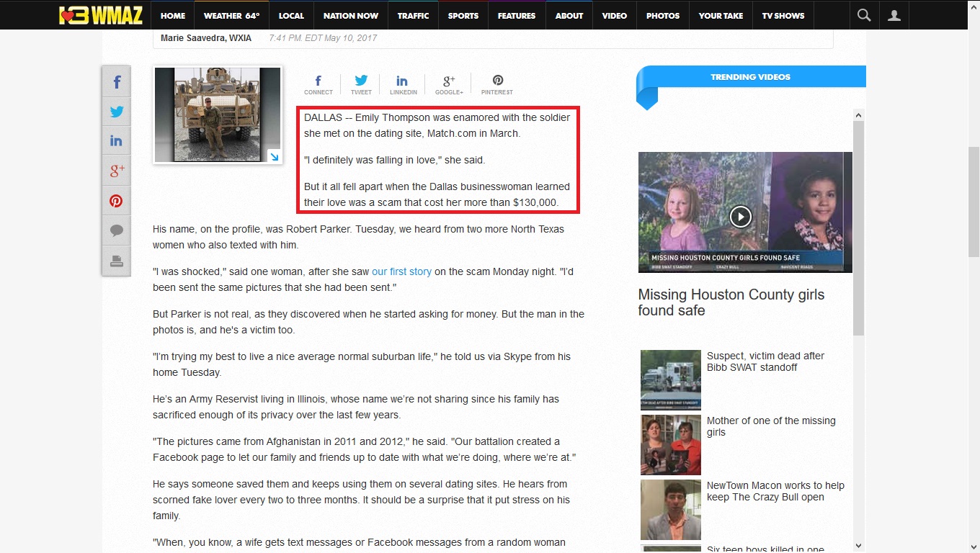This screenshot has width=980, height=553.
Task: Click the 13WMAZ logo
Action: tap(101, 15)
